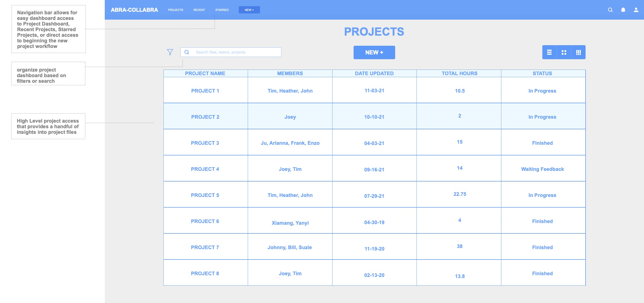Screen dimensions: 644x303
Task: Click Project 8 'Finished' status
Action: point(542,274)
